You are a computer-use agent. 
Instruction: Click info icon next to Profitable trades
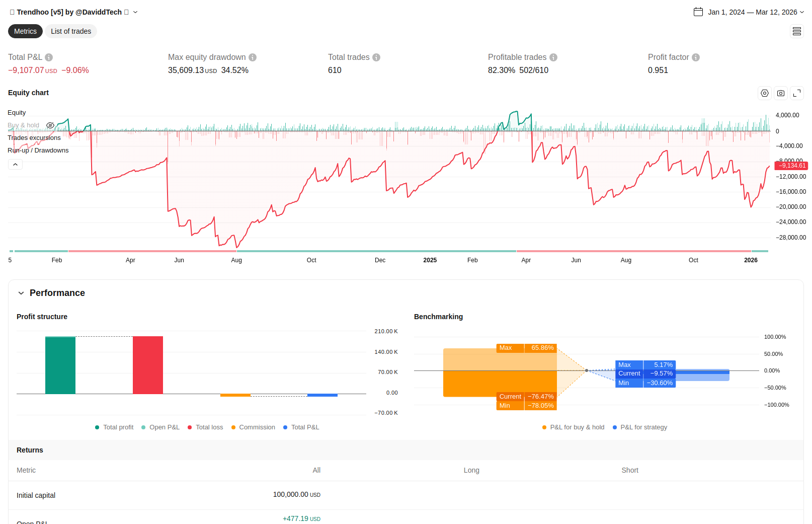click(x=553, y=57)
